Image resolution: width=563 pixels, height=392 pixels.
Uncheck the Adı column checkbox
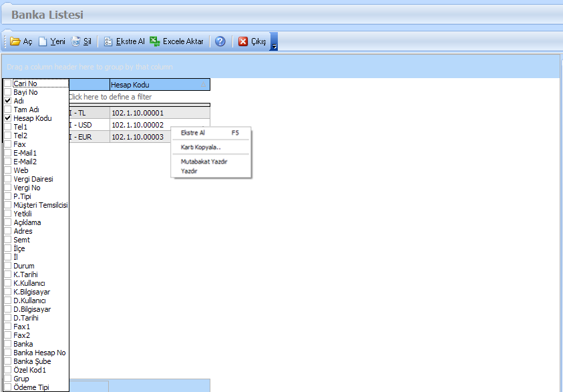tap(8, 101)
